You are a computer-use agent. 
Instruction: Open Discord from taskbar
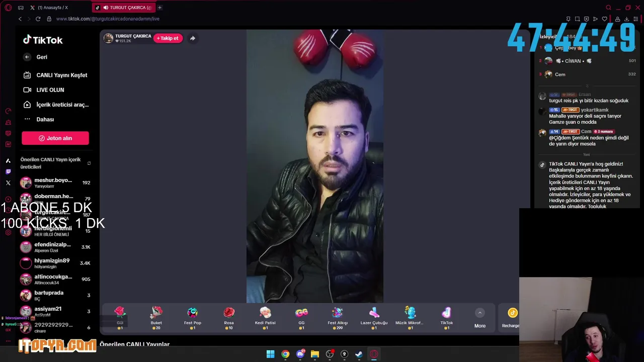300,354
